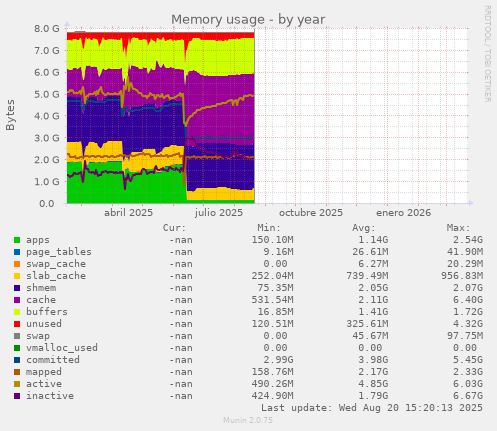Click the 'Avg:' column header

pos(364,228)
